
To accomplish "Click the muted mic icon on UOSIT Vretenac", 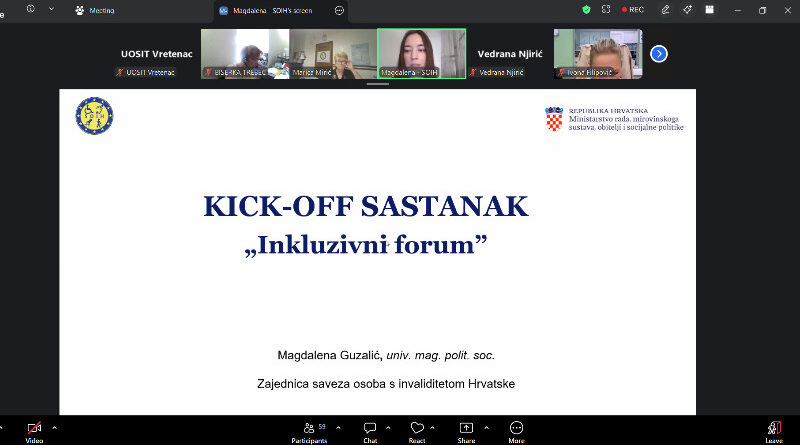I will (120, 72).
